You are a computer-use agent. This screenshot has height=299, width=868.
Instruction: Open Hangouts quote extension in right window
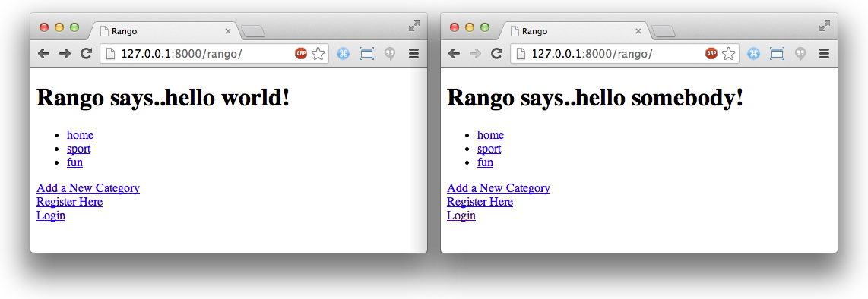(800, 54)
